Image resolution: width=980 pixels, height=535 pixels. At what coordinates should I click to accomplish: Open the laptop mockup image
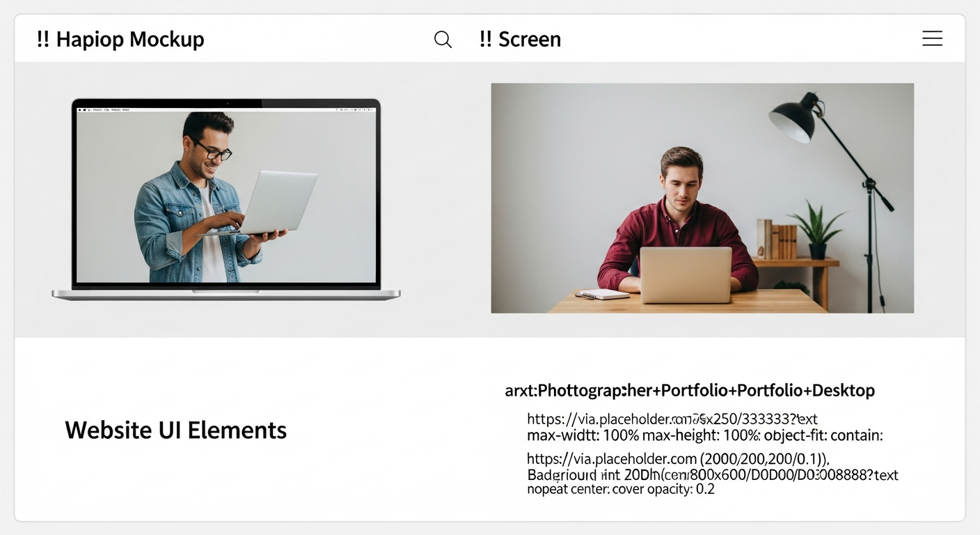click(226, 199)
